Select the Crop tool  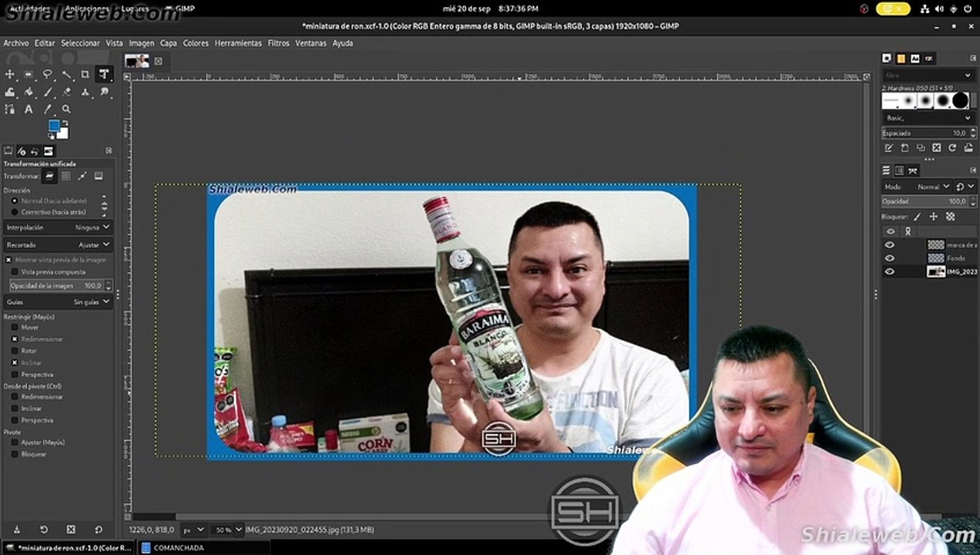click(x=85, y=75)
